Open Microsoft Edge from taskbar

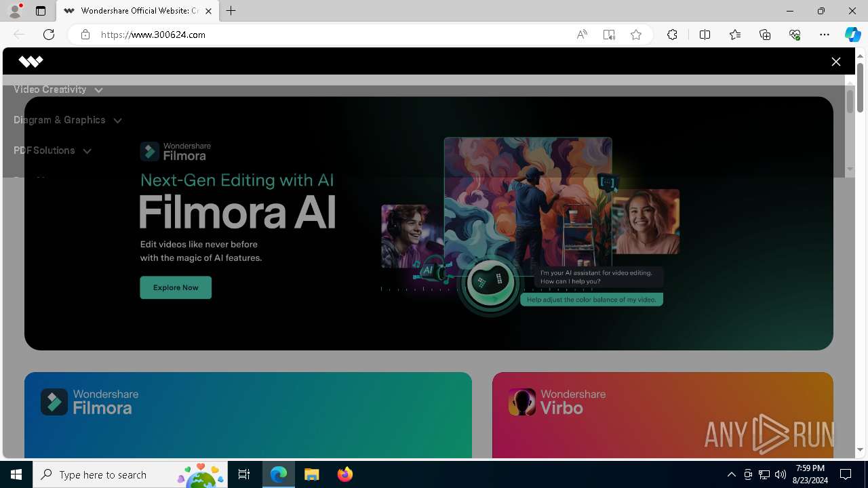tap(279, 474)
